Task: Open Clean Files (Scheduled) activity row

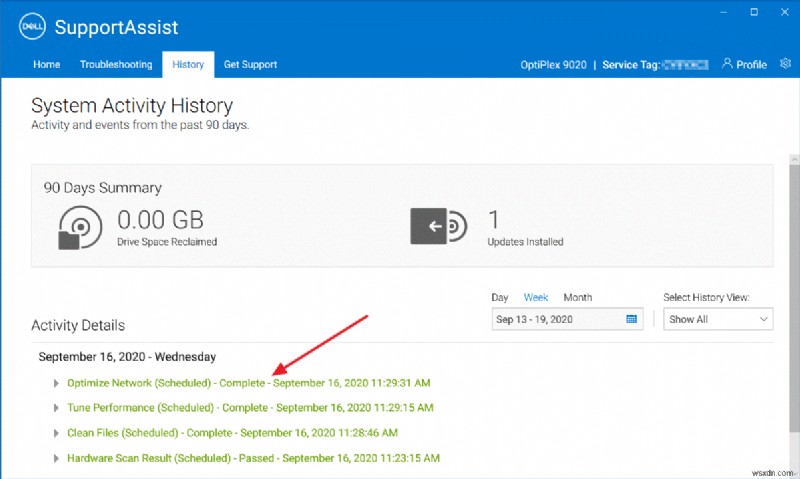Action: click(232, 433)
